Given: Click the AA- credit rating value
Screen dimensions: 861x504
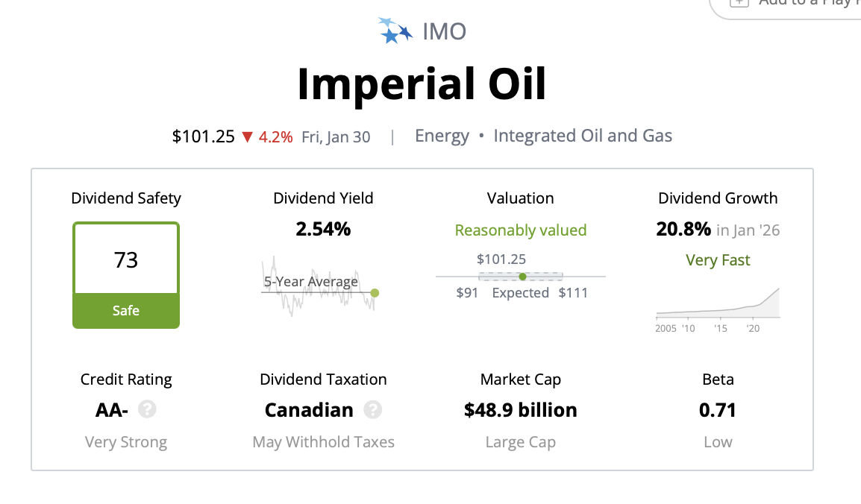Looking at the screenshot, I should pos(113,410).
